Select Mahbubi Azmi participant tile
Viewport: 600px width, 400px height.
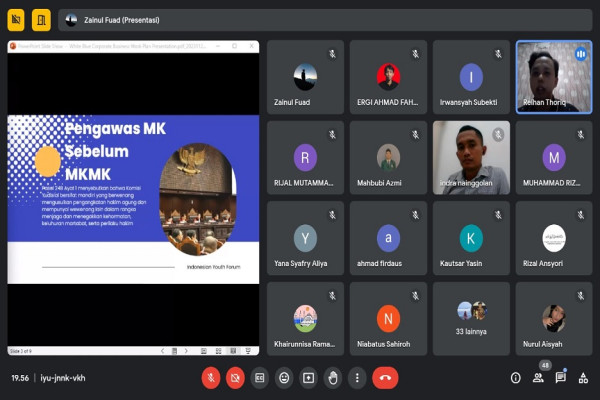pyautogui.click(x=388, y=158)
